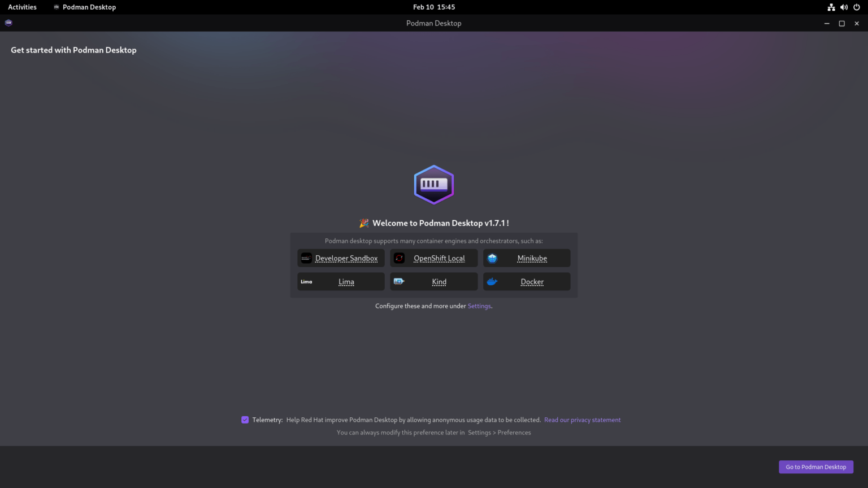Follow the Docker link
This screenshot has width=868, height=488.
[532, 281]
